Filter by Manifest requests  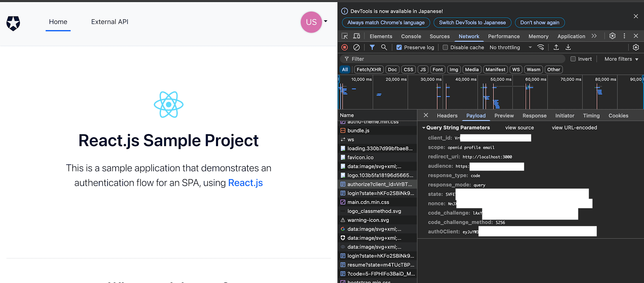[495, 70]
